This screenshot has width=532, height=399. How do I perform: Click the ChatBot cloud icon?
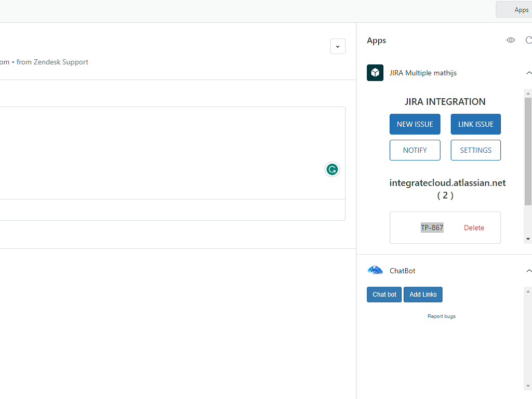(375, 271)
